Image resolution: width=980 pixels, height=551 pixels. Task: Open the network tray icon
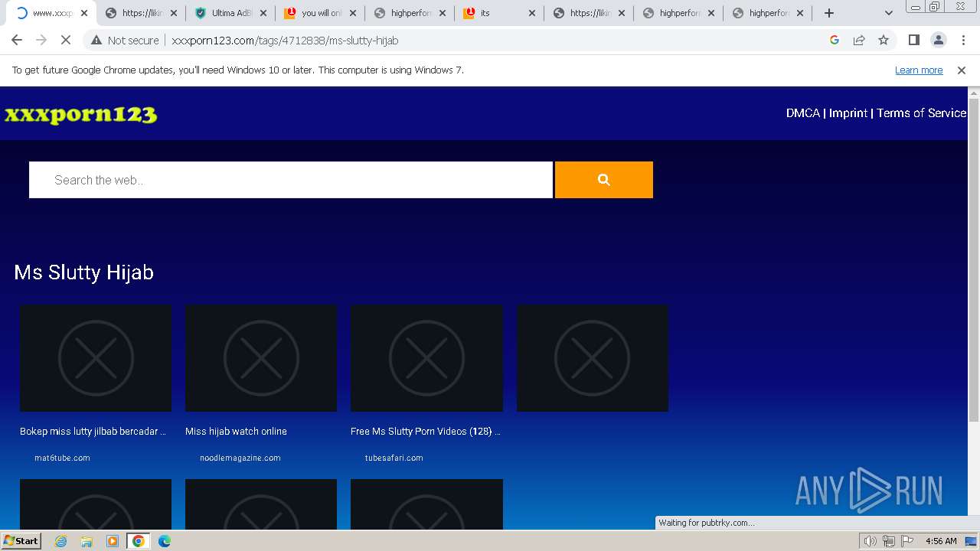click(888, 541)
